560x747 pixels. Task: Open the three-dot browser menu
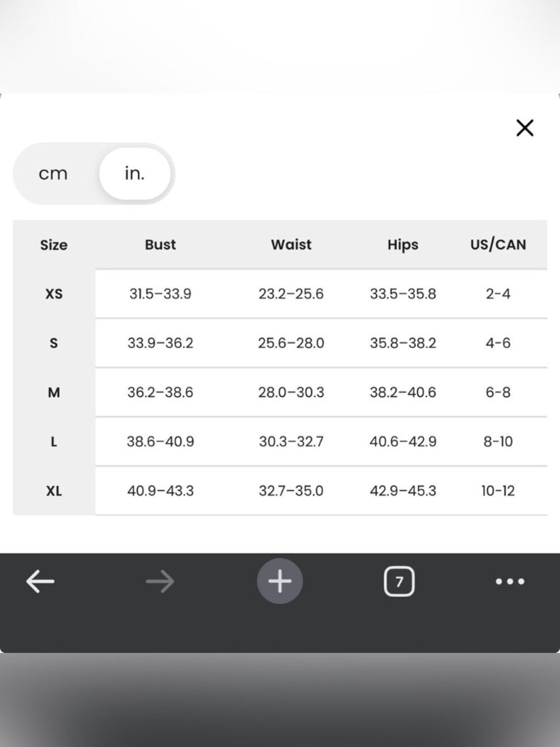tap(510, 582)
